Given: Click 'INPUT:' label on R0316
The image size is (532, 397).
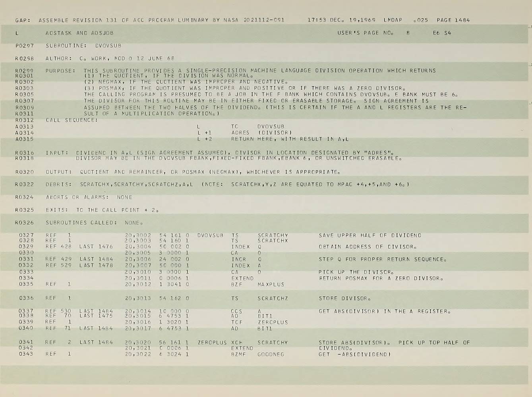Looking at the screenshot, I should pyautogui.click(x=57, y=152).
